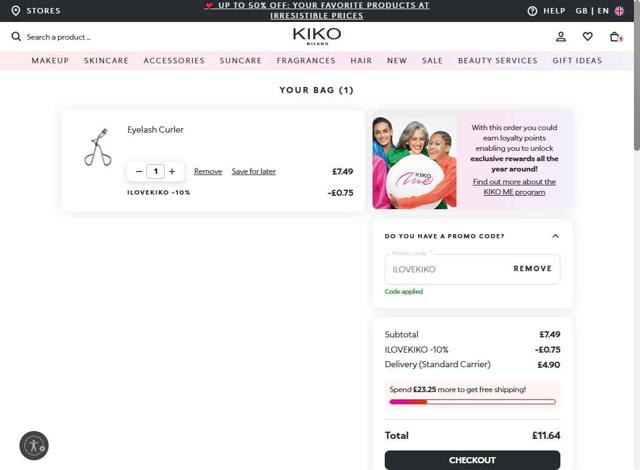Open the shopping bag icon

615,37
